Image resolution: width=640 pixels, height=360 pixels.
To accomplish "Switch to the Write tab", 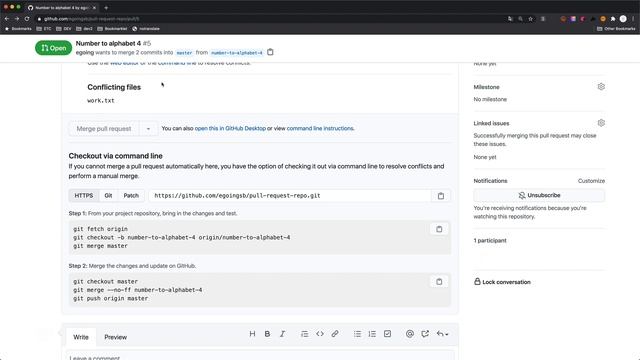I will pyautogui.click(x=81, y=337).
